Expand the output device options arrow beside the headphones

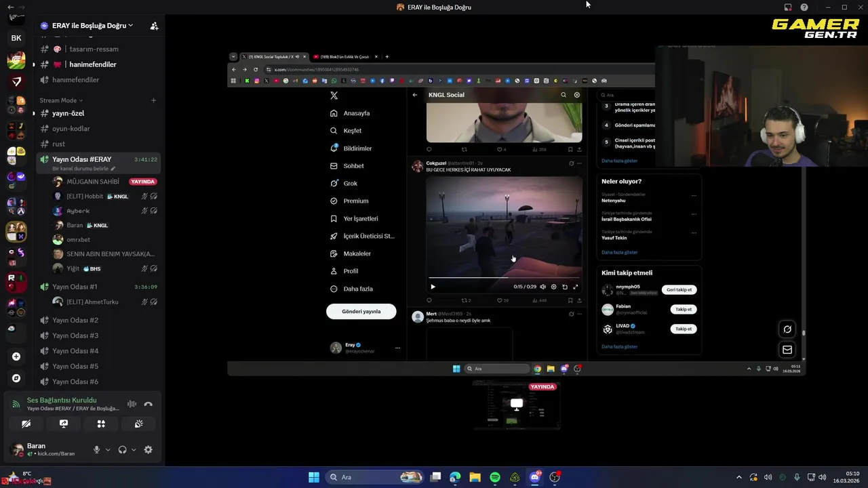click(134, 449)
